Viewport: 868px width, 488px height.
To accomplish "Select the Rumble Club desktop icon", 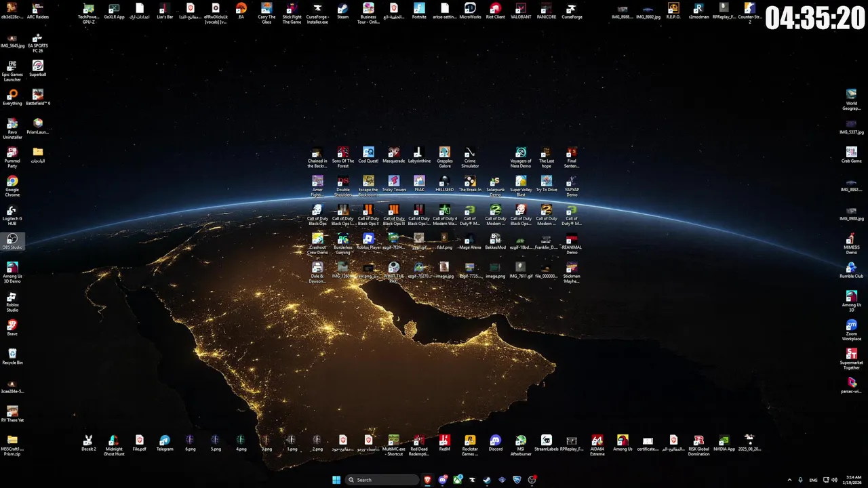I will 851,270.
